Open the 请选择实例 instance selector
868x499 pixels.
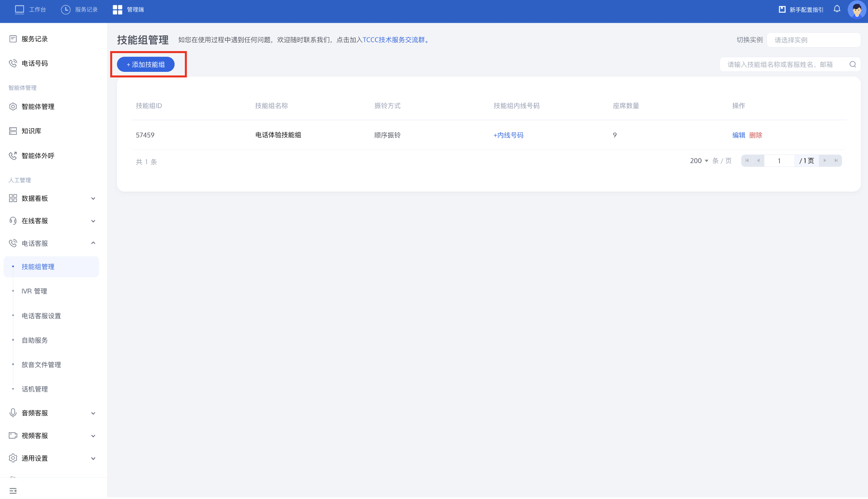click(813, 40)
